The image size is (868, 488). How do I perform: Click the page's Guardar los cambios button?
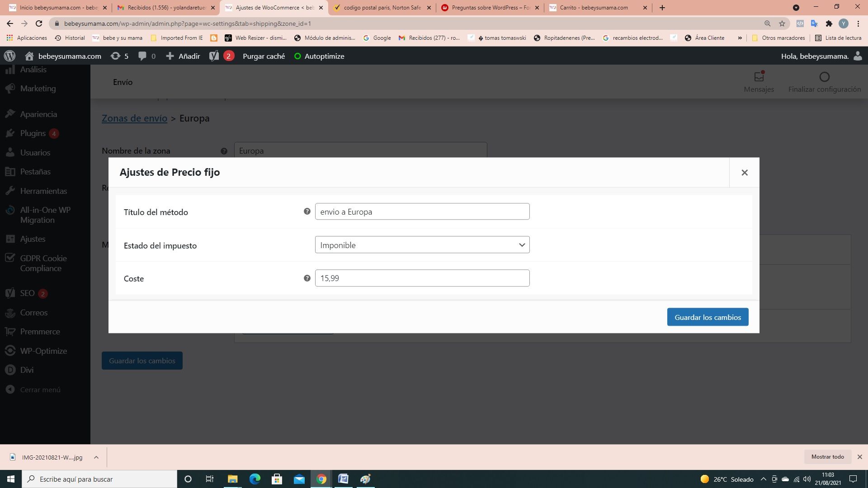pyautogui.click(x=142, y=361)
